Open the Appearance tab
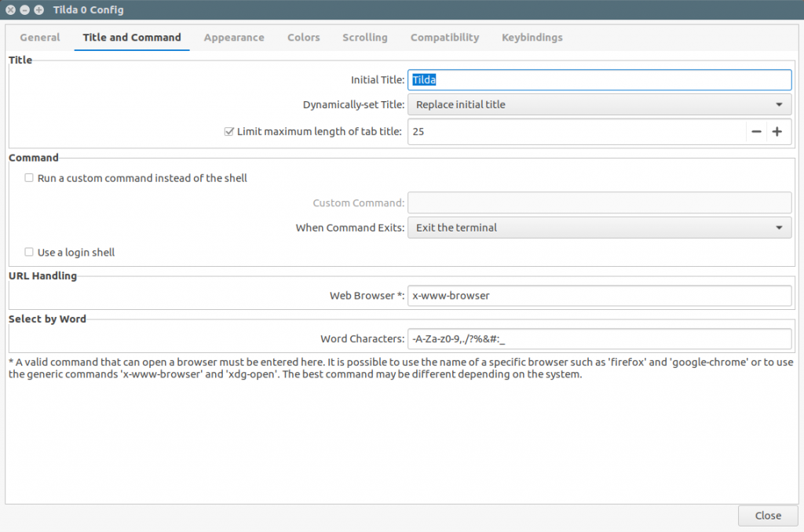The image size is (804, 532). (x=234, y=37)
